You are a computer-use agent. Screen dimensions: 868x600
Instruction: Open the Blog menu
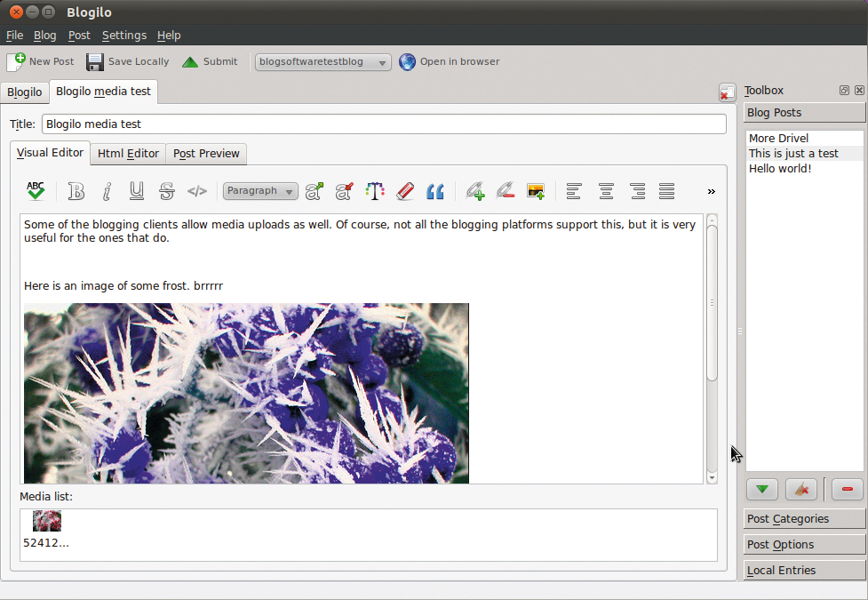click(x=44, y=36)
